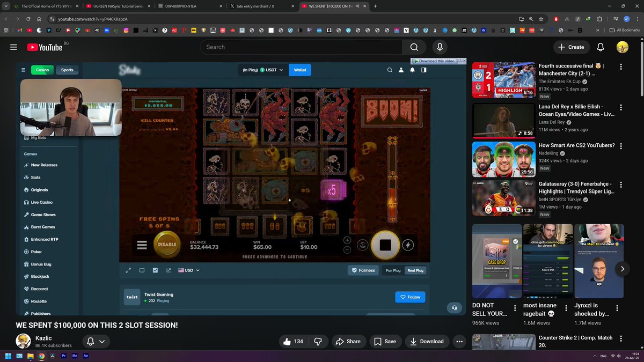
Task: Click the casino site search icon
Action: [390, 70]
